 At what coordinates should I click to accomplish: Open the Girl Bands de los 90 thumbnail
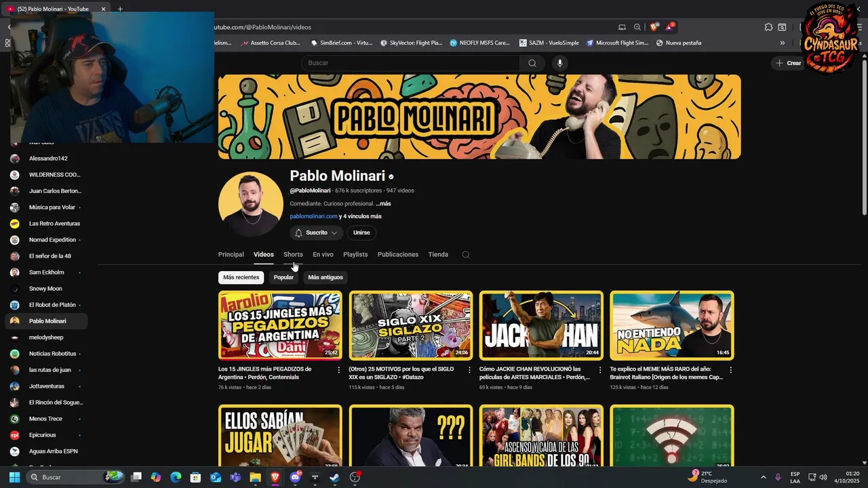pyautogui.click(x=541, y=435)
